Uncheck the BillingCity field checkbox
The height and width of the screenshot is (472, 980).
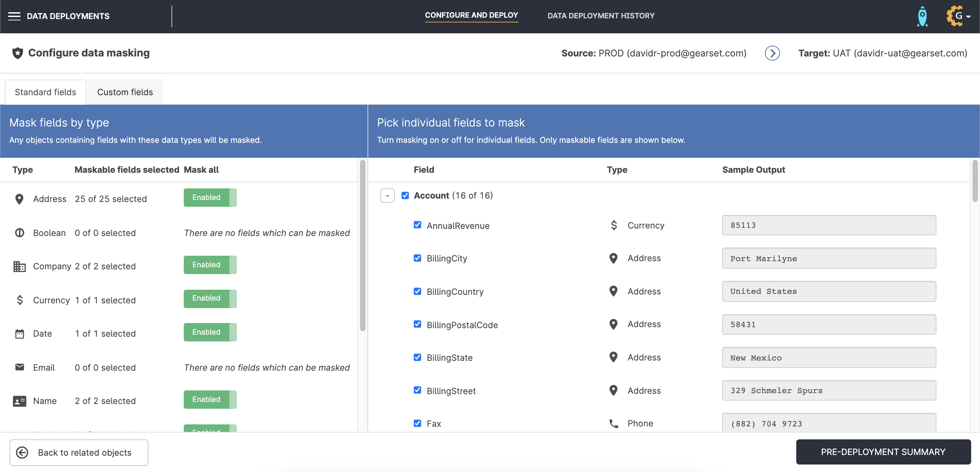click(417, 258)
